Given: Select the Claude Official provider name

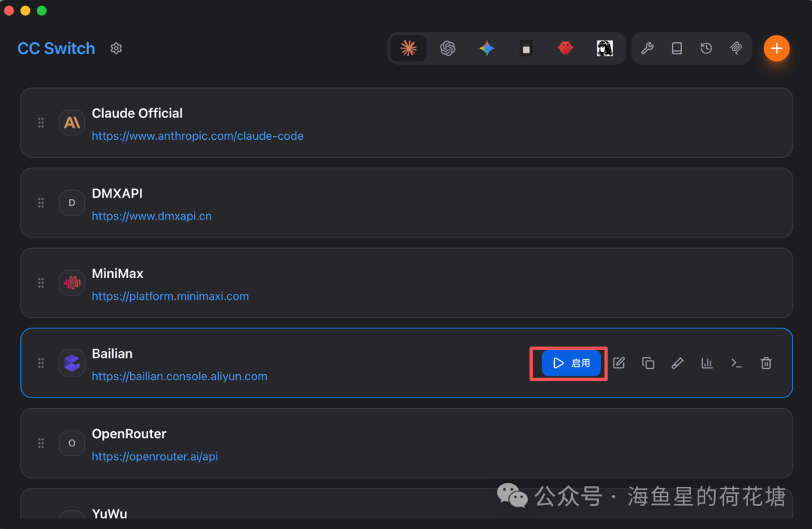Looking at the screenshot, I should coord(138,113).
